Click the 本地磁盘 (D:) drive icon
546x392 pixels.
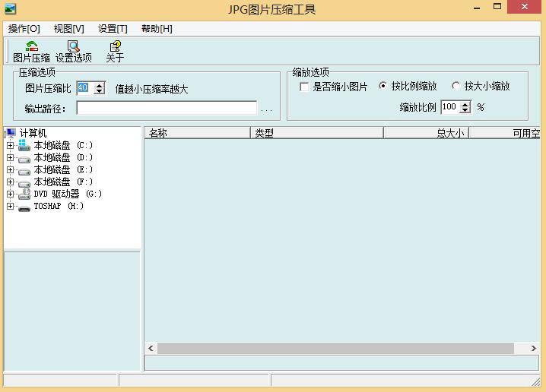[x=24, y=159]
